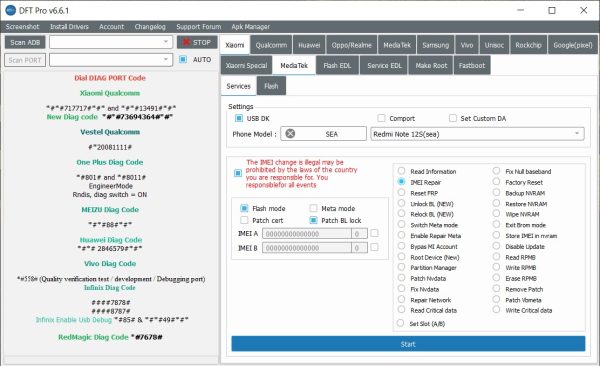
Task: Open the Screenshot menu
Action: click(x=22, y=27)
